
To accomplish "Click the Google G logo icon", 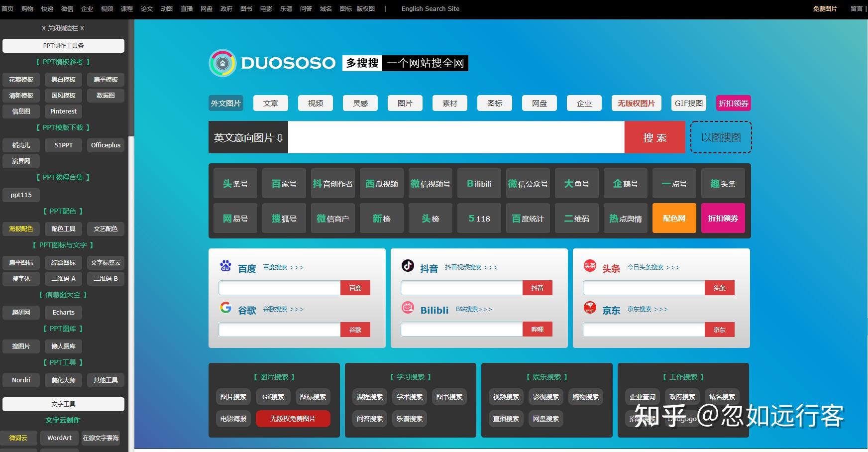I will (225, 308).
